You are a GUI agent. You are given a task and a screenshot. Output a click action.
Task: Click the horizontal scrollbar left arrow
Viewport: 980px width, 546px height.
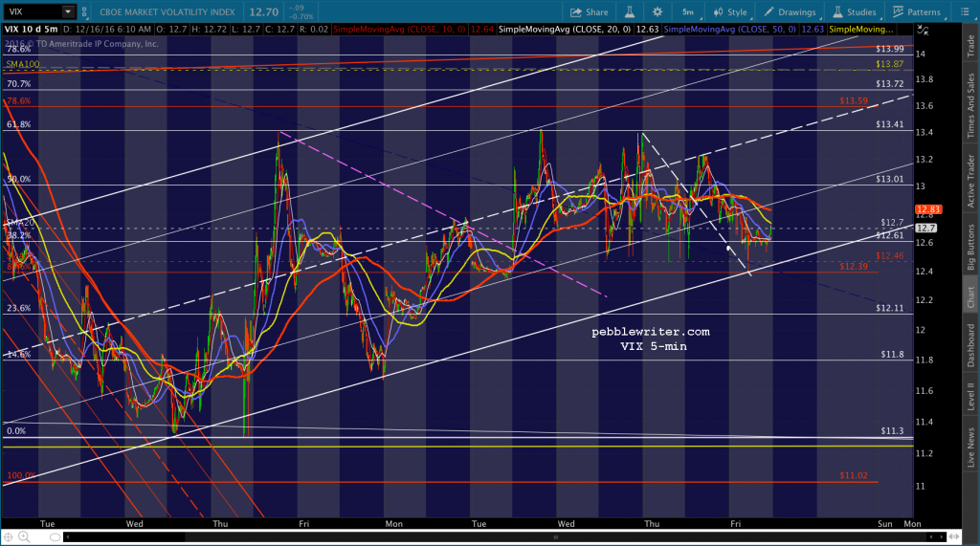coord(67,536)
